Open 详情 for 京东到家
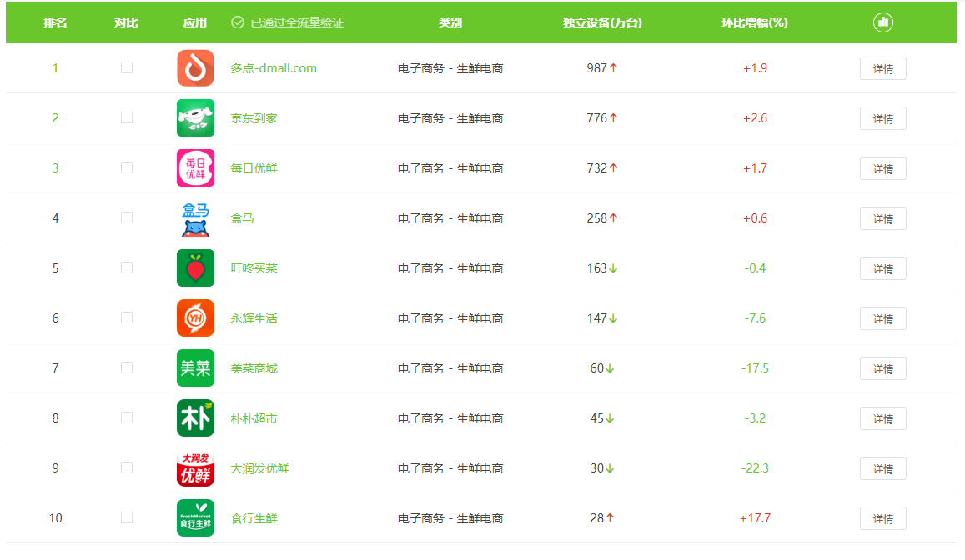The image size is (965, 560). coord(882,118)
